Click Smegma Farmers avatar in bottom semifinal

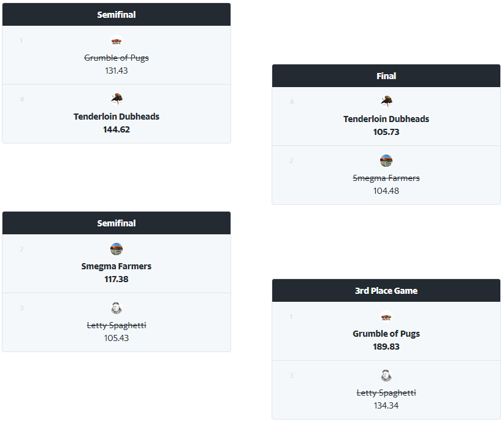116,249
